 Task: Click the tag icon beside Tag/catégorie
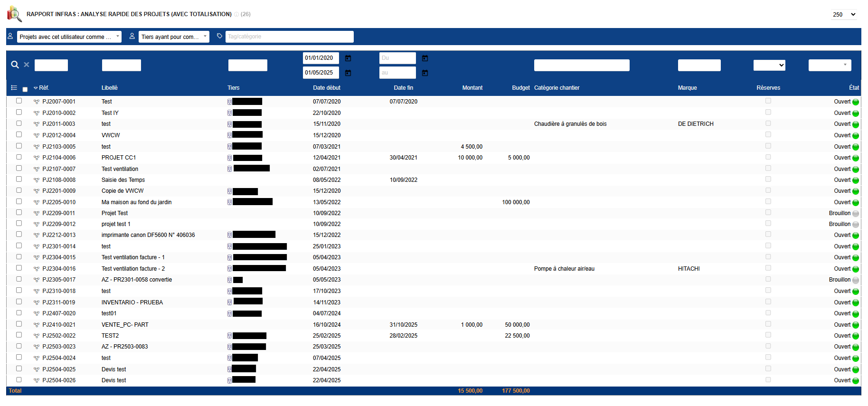point(219,36)
